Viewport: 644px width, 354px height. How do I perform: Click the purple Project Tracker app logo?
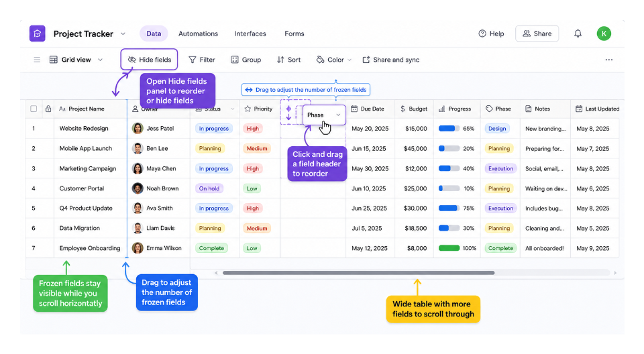37,34
